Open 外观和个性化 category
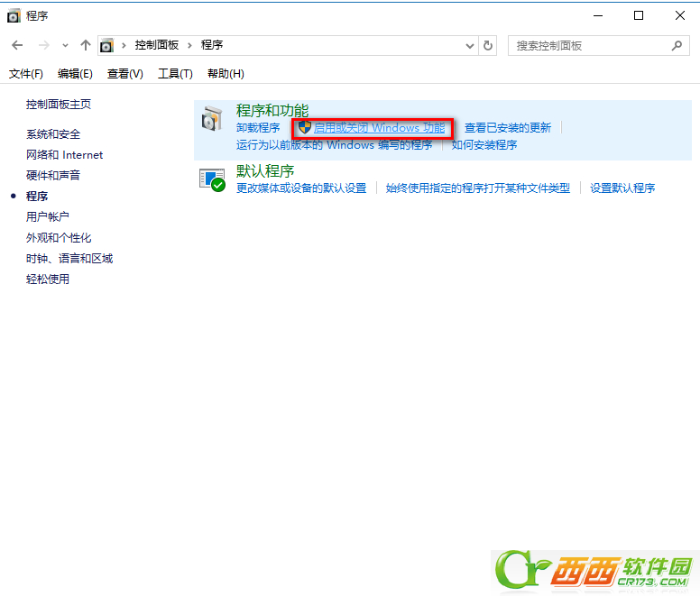Image resolution: width=700 pixels, height=596 pixels. click(59, 238)
